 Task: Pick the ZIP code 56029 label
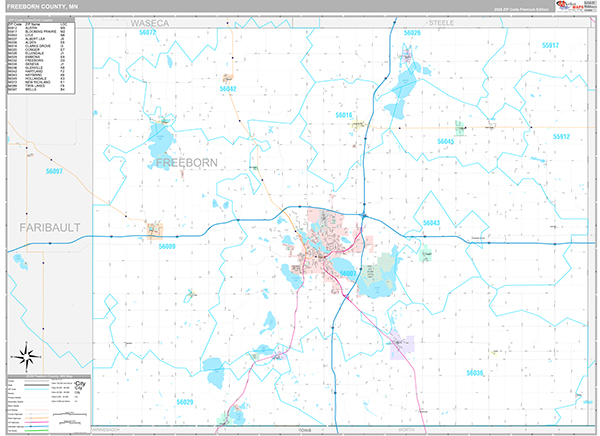(184, 401)
